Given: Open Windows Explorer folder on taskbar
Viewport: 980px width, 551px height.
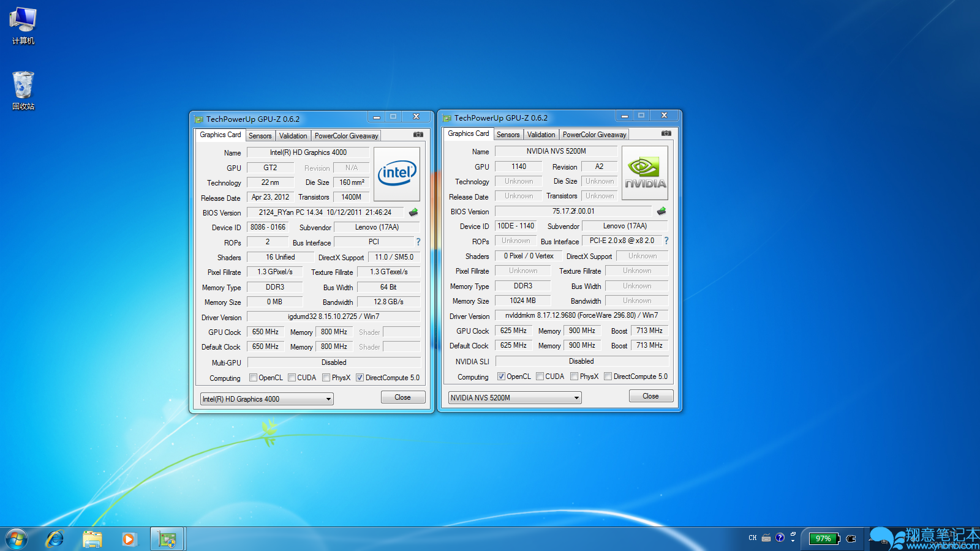Looking at the screenshot, I should point(92,539).
